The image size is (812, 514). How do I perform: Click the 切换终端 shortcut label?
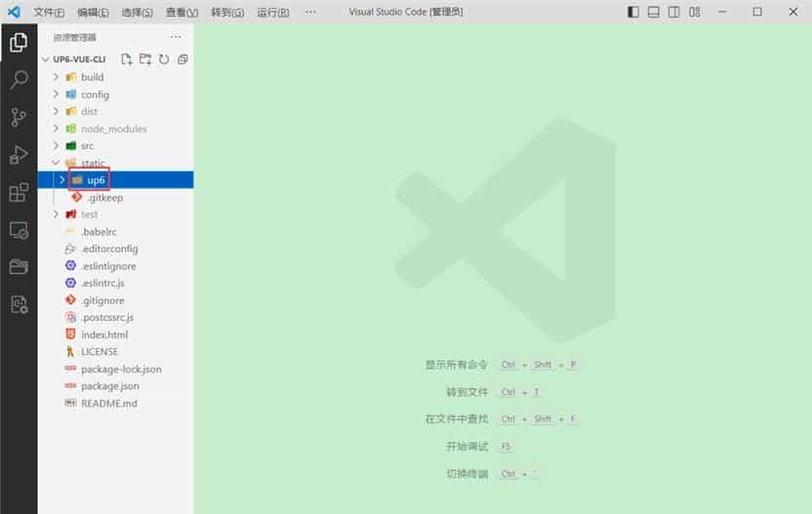pos(467,474)
